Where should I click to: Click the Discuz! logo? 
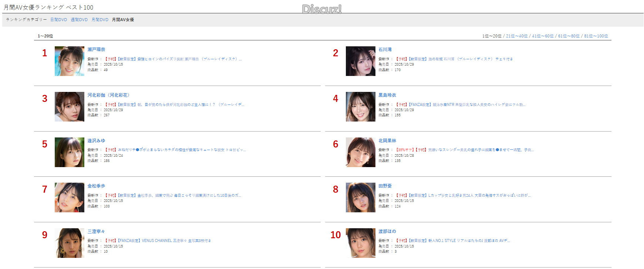(322, 9)
